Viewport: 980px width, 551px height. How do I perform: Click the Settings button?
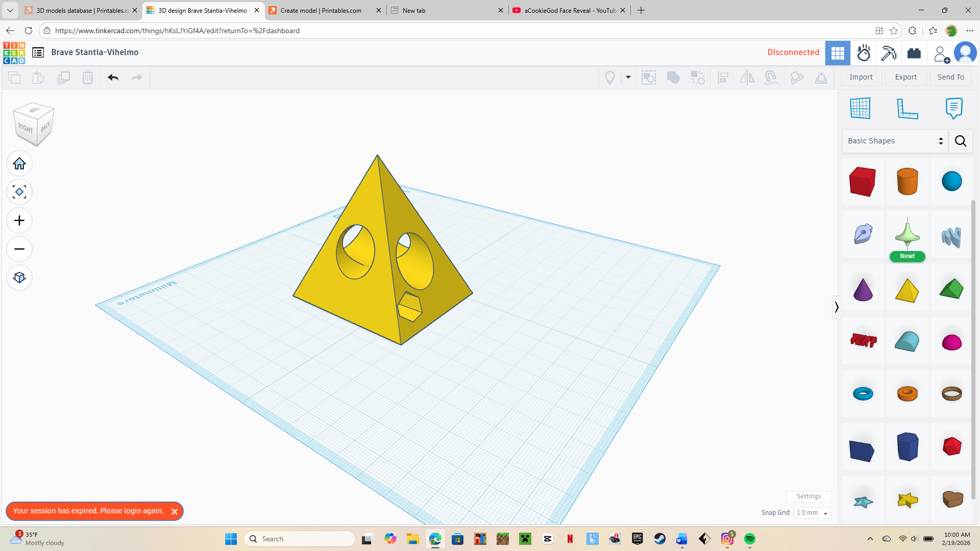(x=808, y=496)
